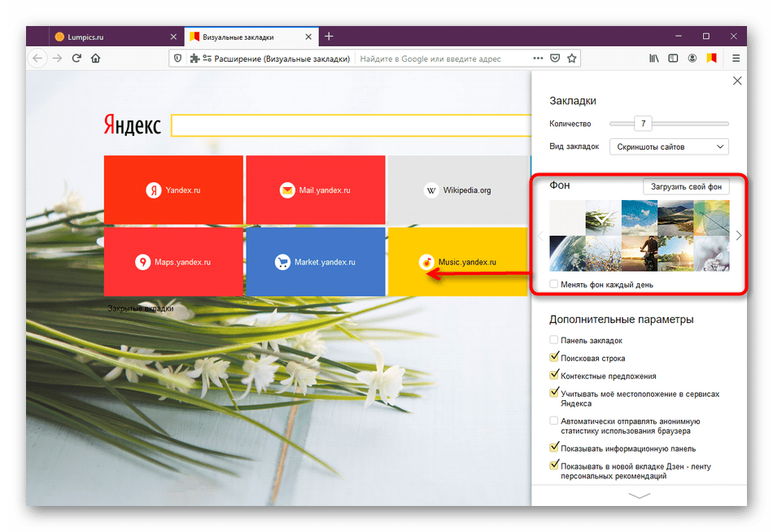This screenshot has height=532, width=773.
Task: Toggle Показывать в новой вкладке Дзен
Action: pyautogui.click(x=553, y=465)
